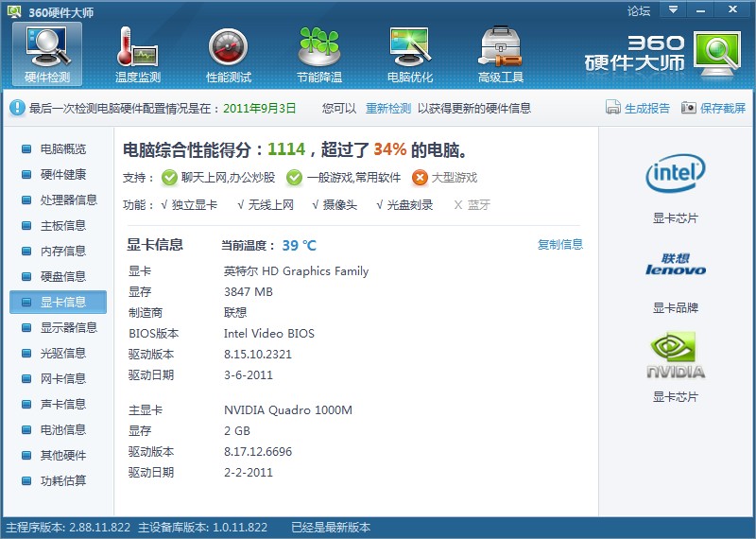Click green check icon for 聊天上网,办公炒股
The width and height of the screenshot is (756, 539).
pyautogui.click(x=169, y=178)
